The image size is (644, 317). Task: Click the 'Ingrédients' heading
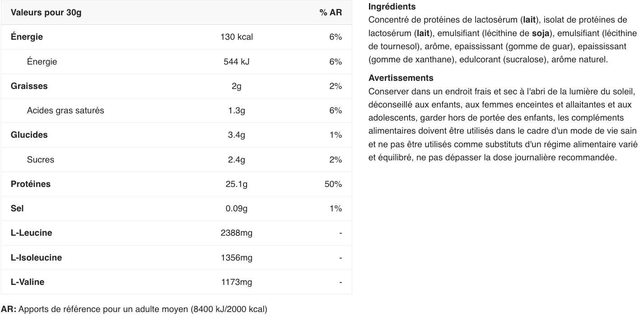coord(392,7)
